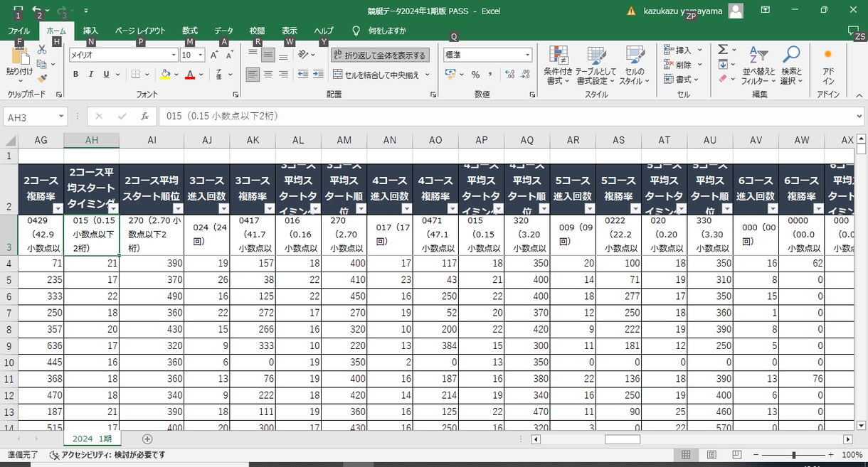This screenshot has height=467, width=868.
Task: Click アクセシビリティ: 検討が必要です in status bar
Action: (x=107, y=455)
